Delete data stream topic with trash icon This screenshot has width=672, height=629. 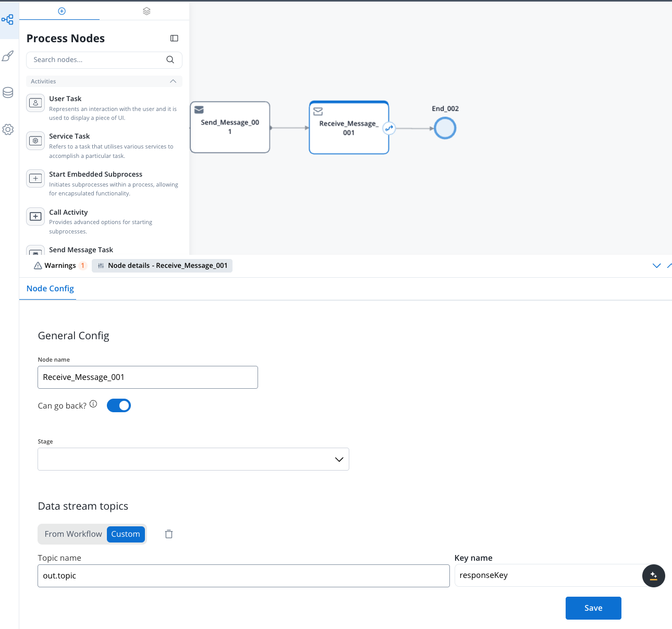point(169,534)
